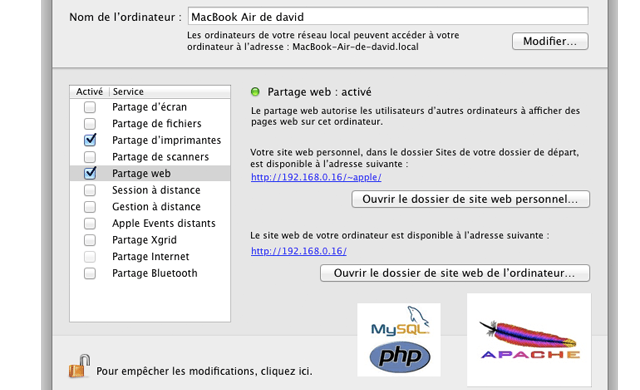Image resolution: width=640 pixels, height=390 pixels.
Task: Select the Partage web service label
Action: pos(141,173)
